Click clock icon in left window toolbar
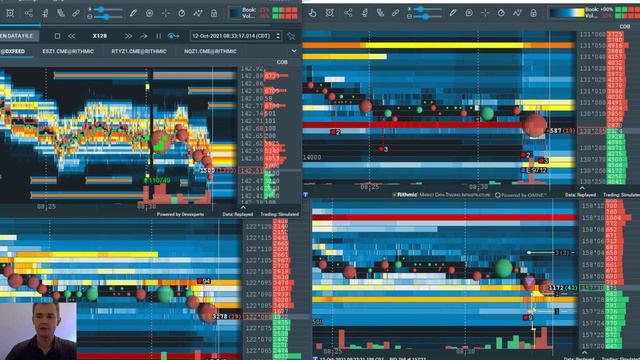 (x=182, y=13)
